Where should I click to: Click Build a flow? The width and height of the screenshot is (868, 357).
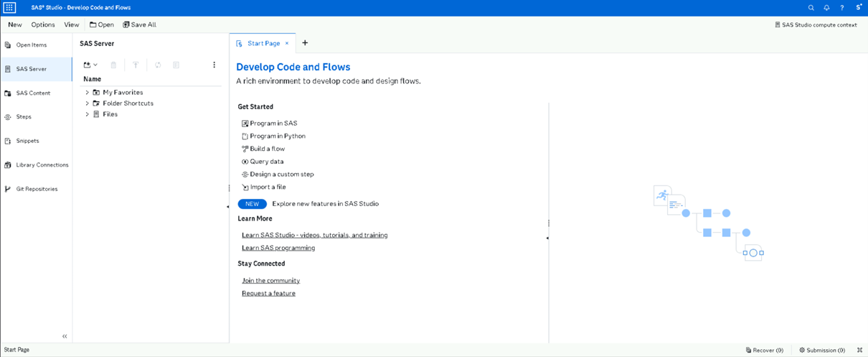[x=263, y=149]
